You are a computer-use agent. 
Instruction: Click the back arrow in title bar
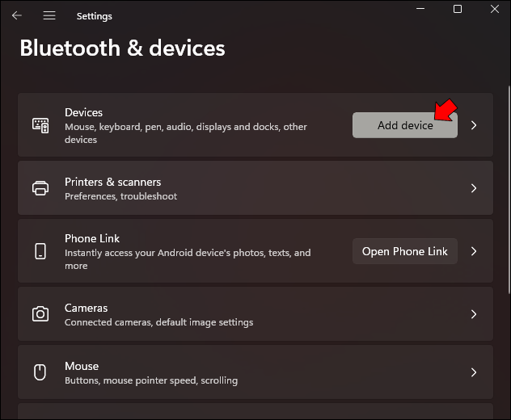click(x=16, y=15)
